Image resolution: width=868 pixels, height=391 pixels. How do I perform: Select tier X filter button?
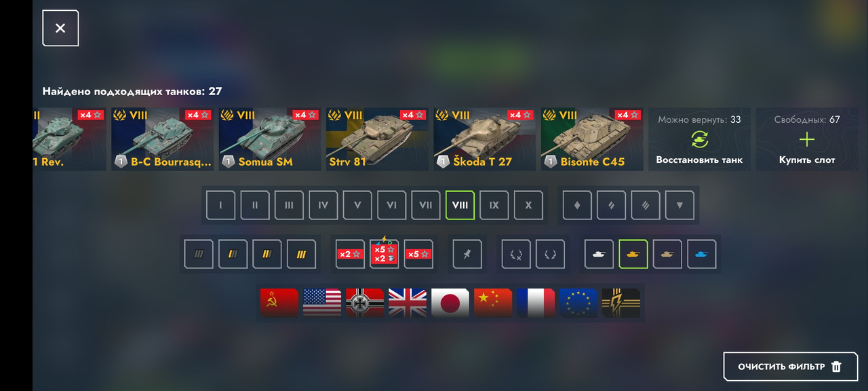coord(528,205)
